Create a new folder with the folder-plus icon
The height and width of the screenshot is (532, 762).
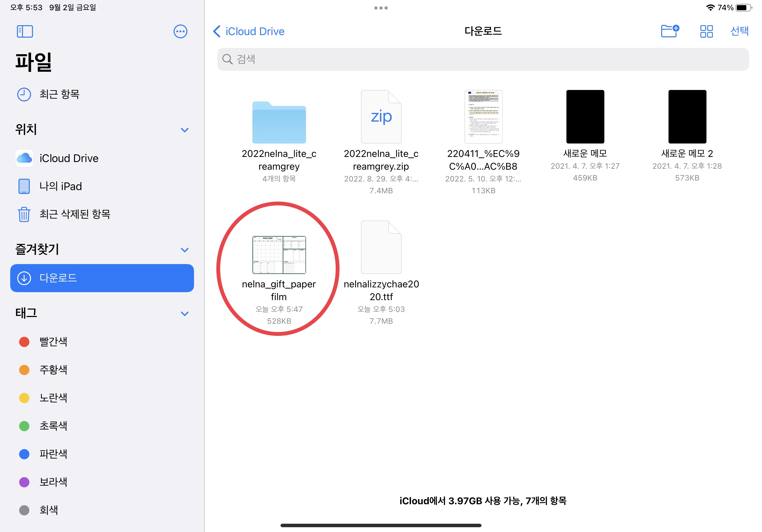669,31
